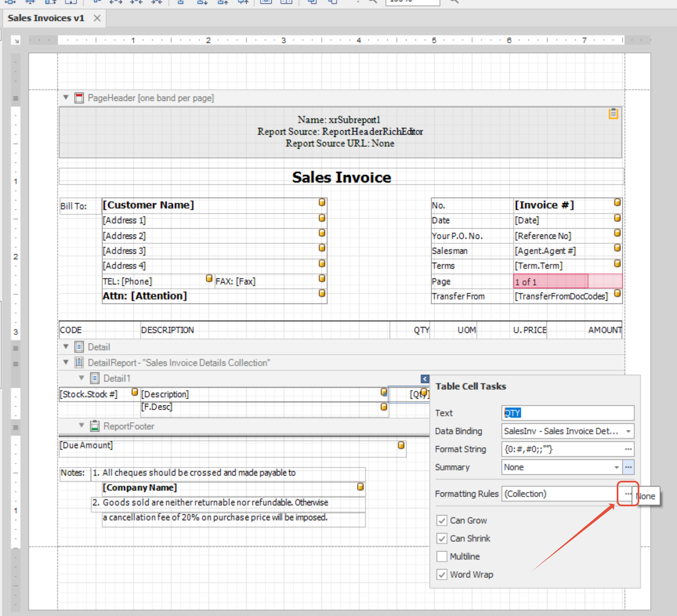The height and width of the screenshot is (616, 677).
Task: Click the PageHeader marker on the vertical ruler
Action: tap(15, 98)
